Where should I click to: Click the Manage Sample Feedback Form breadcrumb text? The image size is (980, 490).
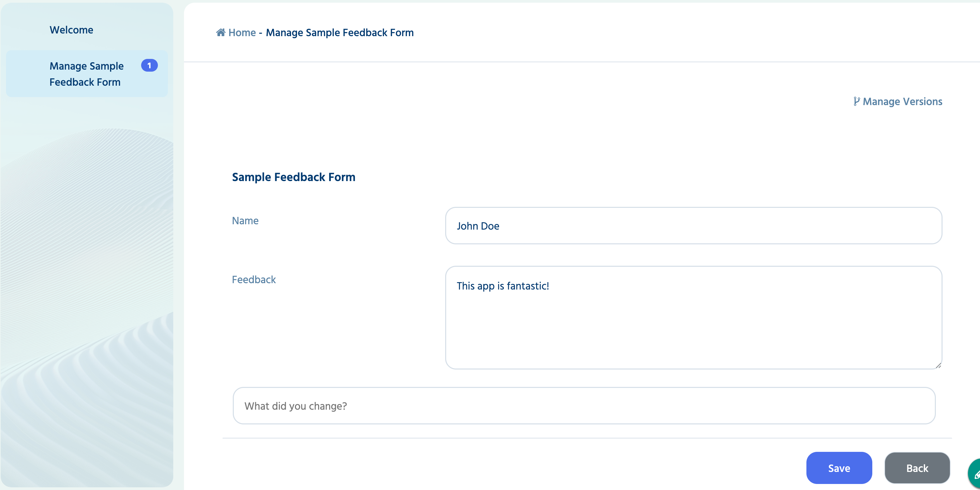(x=339, y=33)
